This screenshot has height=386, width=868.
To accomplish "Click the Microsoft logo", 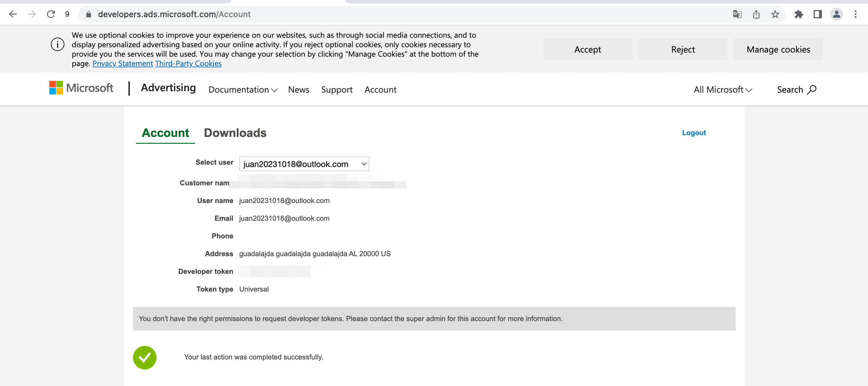I will [81, 88].
